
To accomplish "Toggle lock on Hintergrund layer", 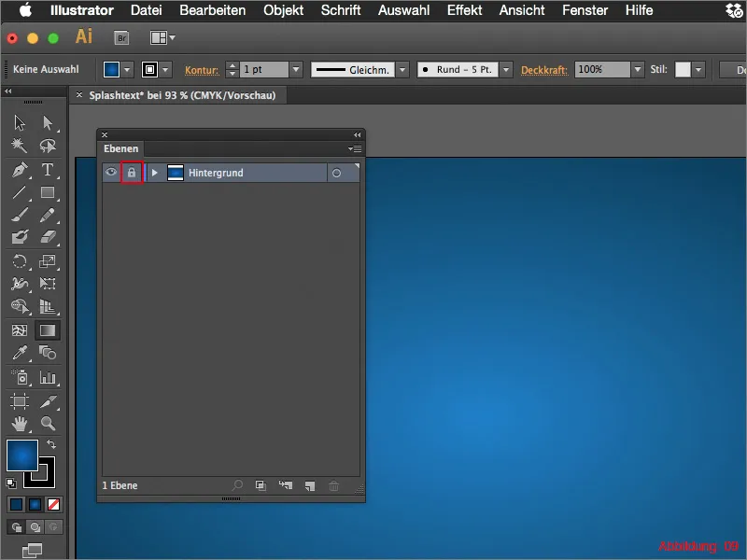I will click(132, 173).
